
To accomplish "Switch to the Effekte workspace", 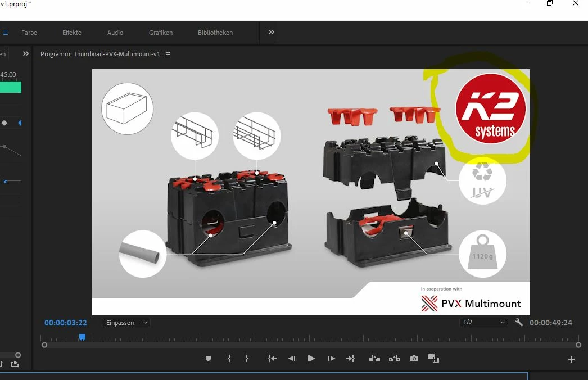I will (71, 33).
